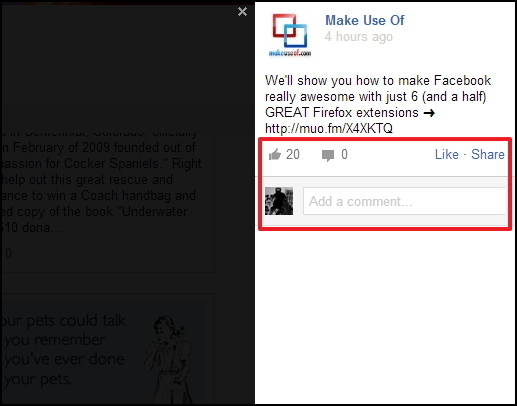Share the Make Use Of post
Screen dimensions: 517x406
tap(488, 154)
